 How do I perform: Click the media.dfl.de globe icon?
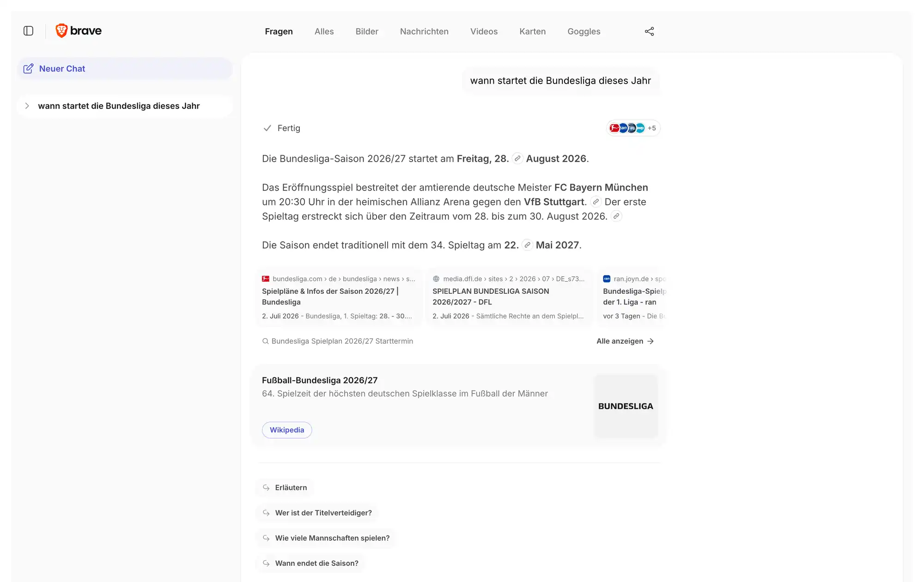(x=436, y=279)
